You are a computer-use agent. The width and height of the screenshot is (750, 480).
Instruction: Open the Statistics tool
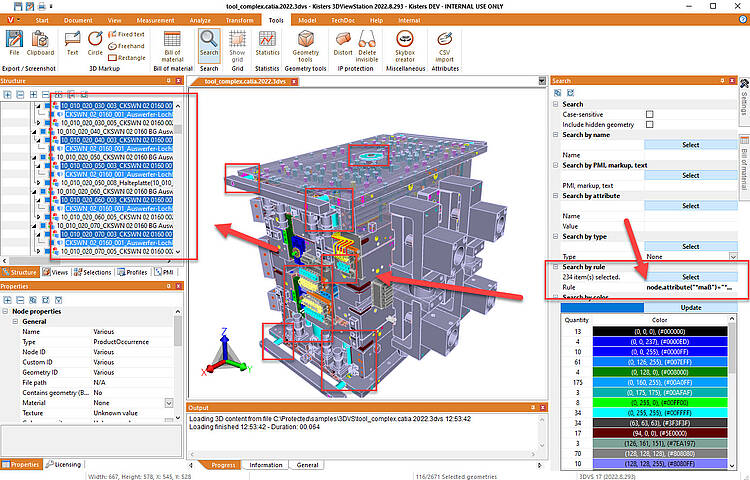pos(267,44)
